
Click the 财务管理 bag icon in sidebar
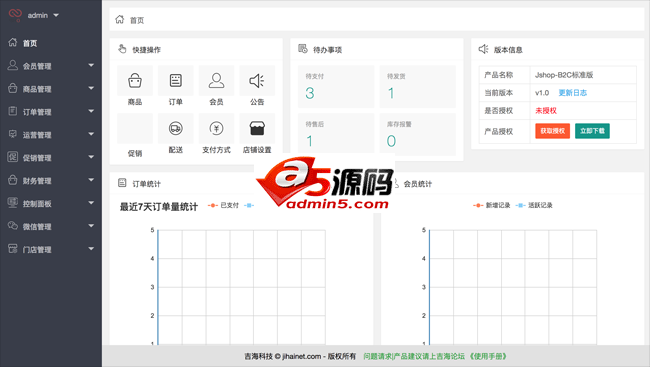point(13,180)
